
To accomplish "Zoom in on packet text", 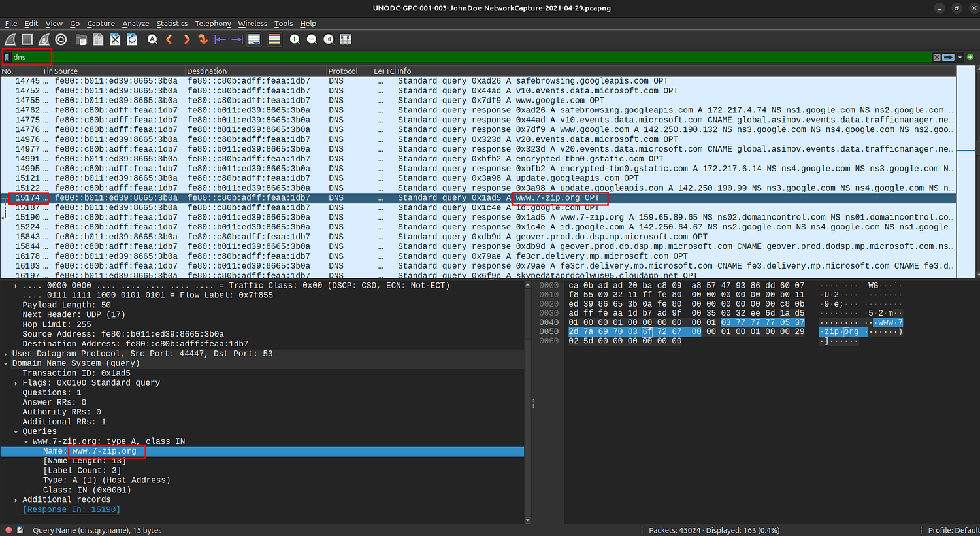I will click(295, 40).
